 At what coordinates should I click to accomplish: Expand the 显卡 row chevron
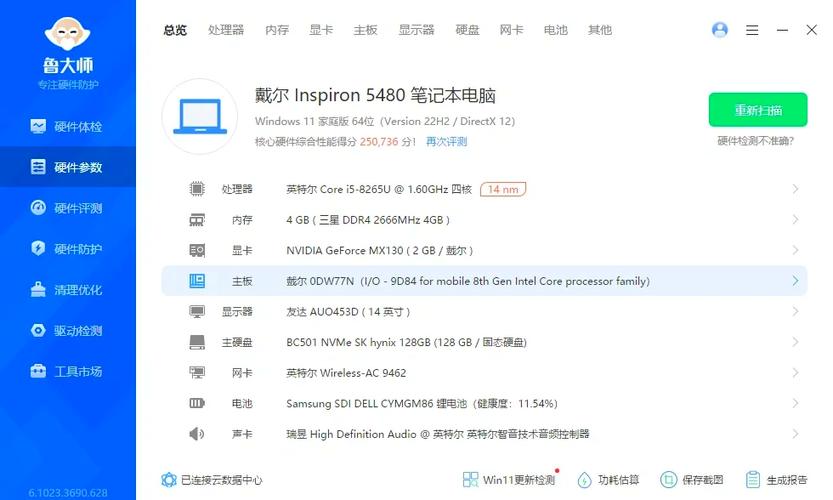tap(795, 250)
